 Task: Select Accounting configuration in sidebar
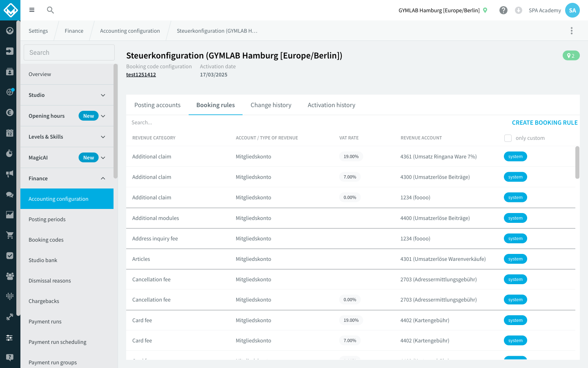point(67,199)
